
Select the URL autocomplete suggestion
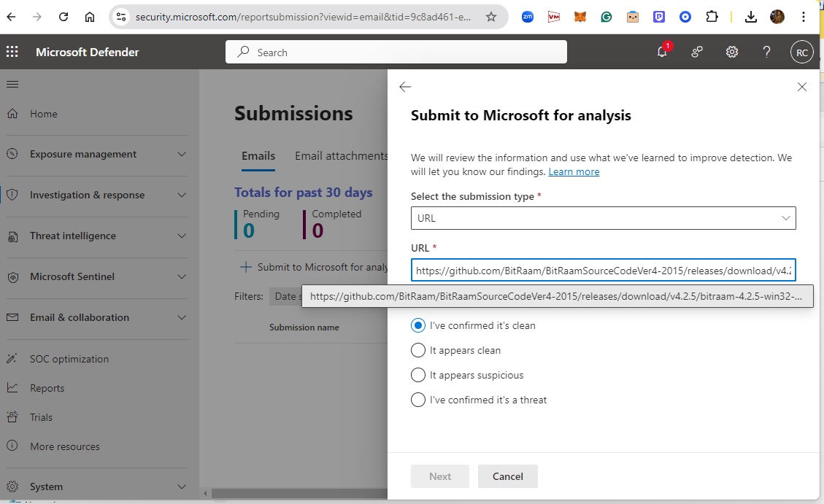557,296
